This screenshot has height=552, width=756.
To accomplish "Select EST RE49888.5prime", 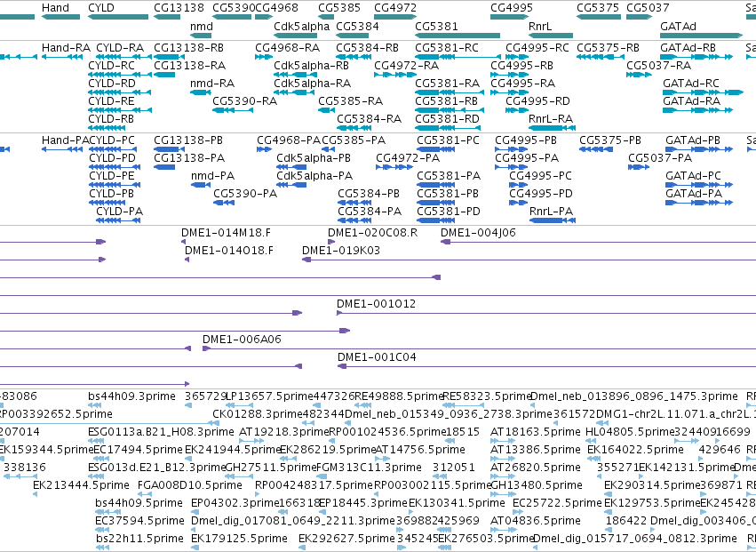I will pyautogui.click(x=363, y=405).
